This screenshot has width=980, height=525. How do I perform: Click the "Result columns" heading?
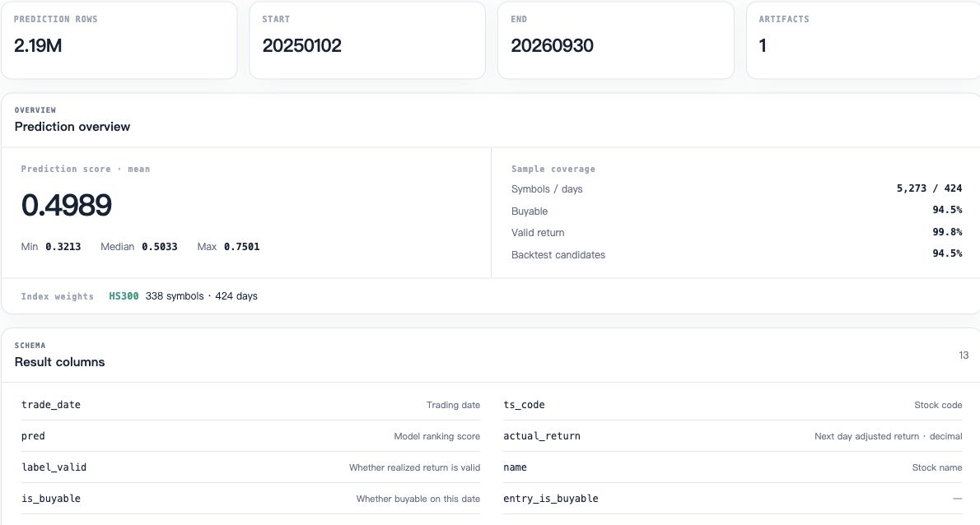[x=59, y=362]
